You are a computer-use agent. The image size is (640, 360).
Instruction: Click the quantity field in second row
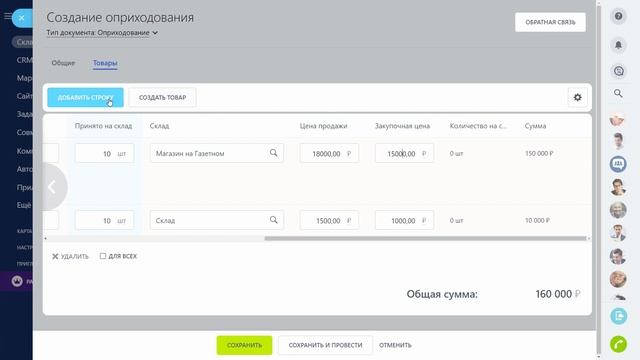point(104,220)
